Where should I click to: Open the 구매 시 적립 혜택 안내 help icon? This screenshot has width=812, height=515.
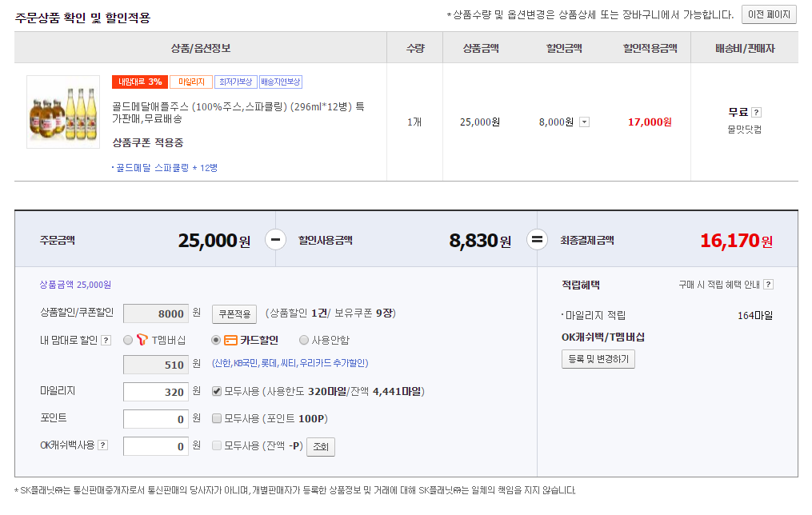[x=768, y=285]
